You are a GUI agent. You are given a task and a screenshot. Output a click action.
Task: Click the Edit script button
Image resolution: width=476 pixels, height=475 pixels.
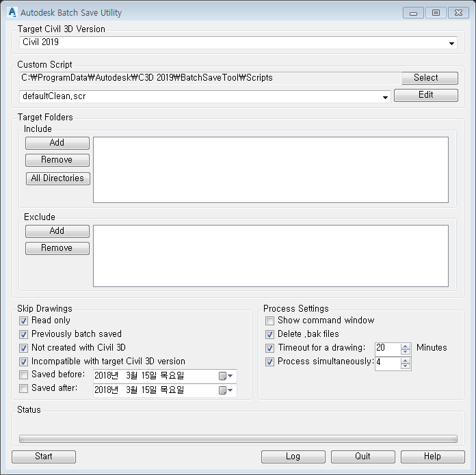[426, 95]
